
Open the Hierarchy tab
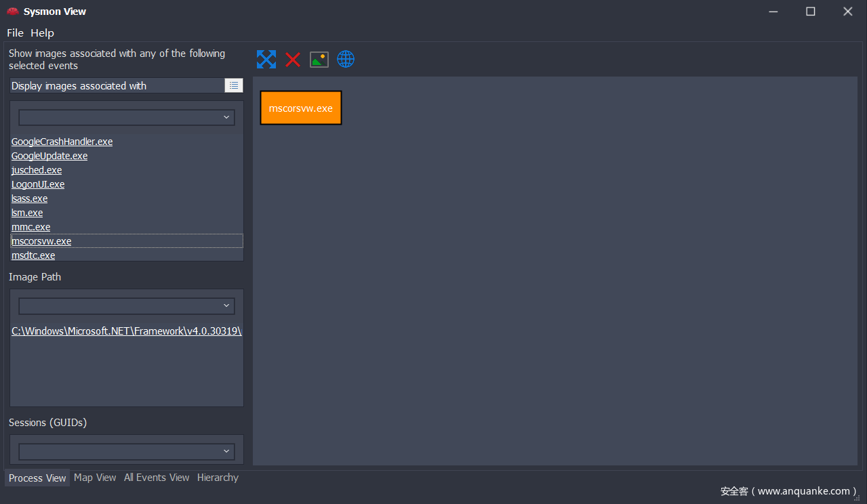(218, 478)
